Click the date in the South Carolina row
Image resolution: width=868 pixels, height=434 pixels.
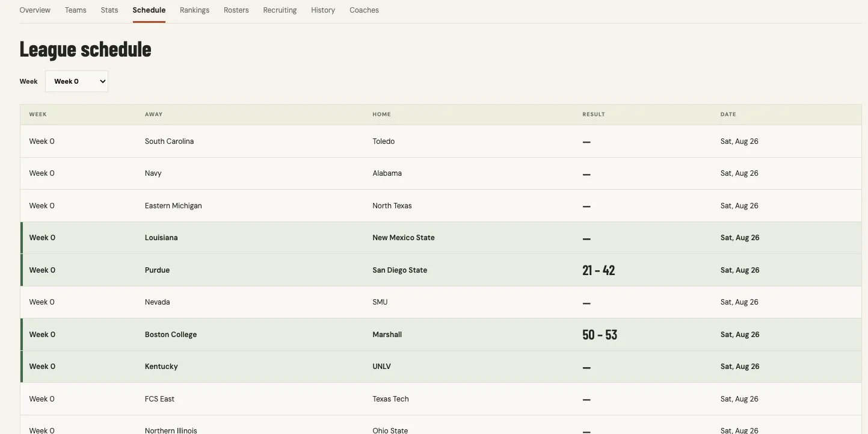739,141
